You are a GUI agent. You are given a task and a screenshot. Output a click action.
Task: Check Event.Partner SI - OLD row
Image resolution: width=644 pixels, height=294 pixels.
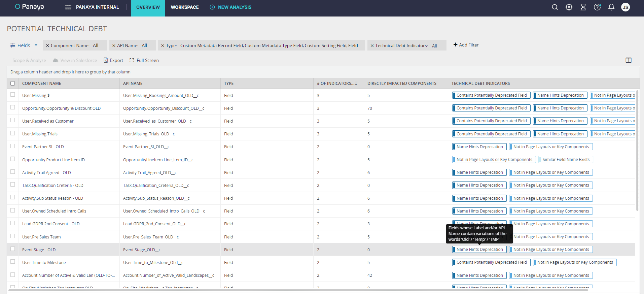point(12,146)
